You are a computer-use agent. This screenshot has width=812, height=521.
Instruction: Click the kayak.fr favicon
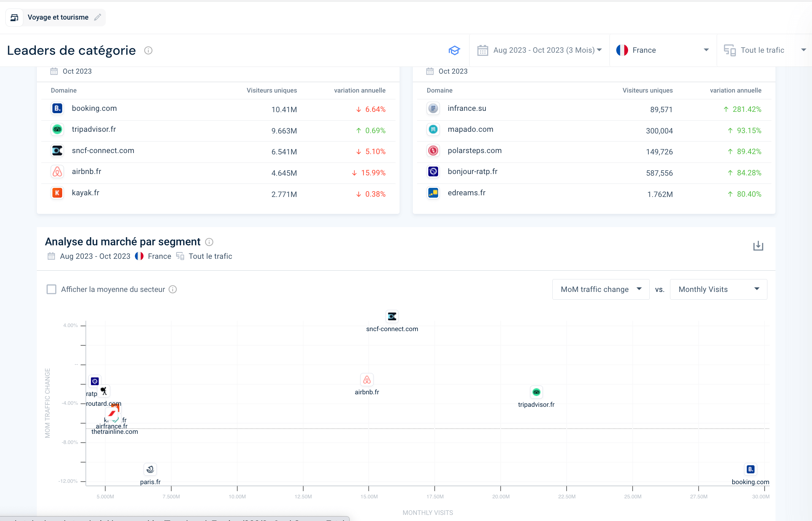pos(57,193)
